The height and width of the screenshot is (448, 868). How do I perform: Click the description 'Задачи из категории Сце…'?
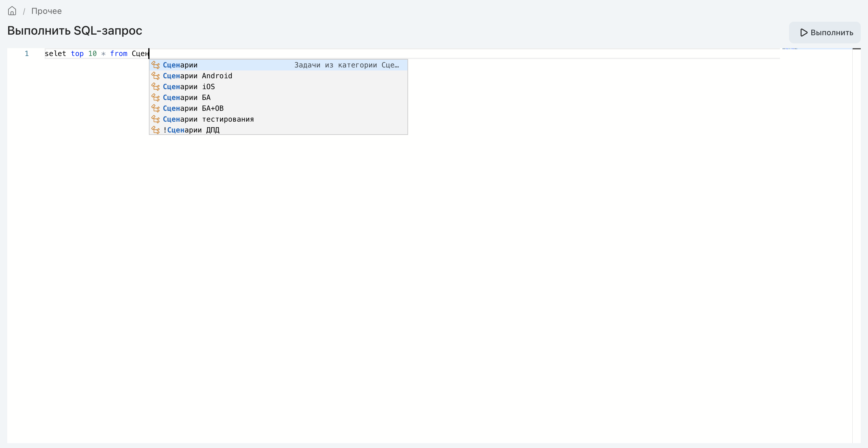(x=346, y=65)
